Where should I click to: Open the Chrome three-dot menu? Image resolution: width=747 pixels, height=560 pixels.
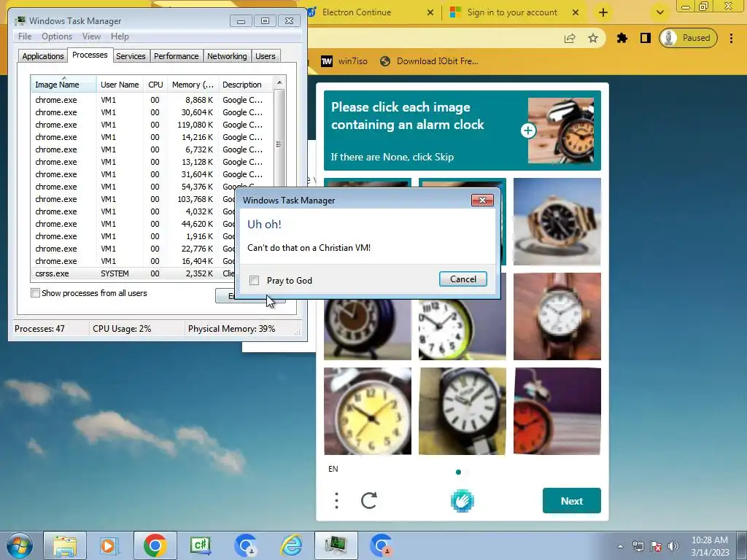731,38
